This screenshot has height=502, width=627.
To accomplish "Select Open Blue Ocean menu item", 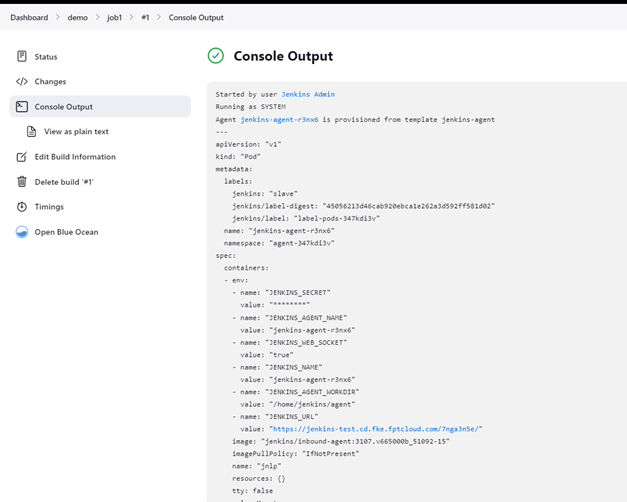I will click(x=66, y=232).
